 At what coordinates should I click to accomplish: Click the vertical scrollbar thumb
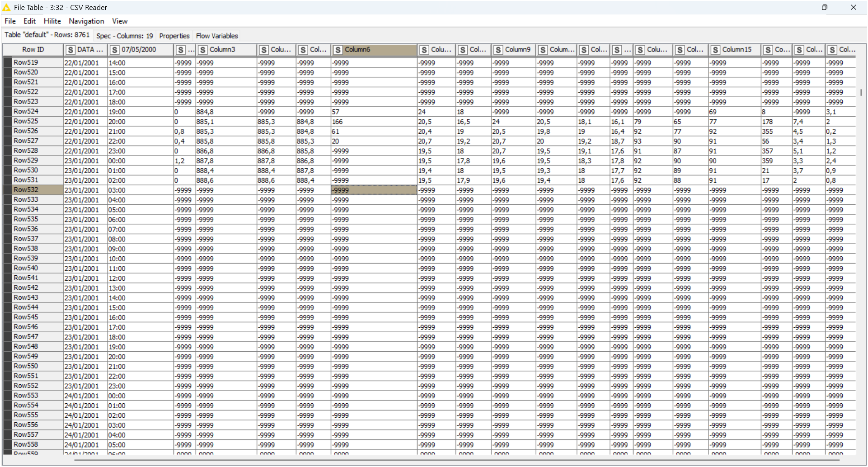(861, 92)
